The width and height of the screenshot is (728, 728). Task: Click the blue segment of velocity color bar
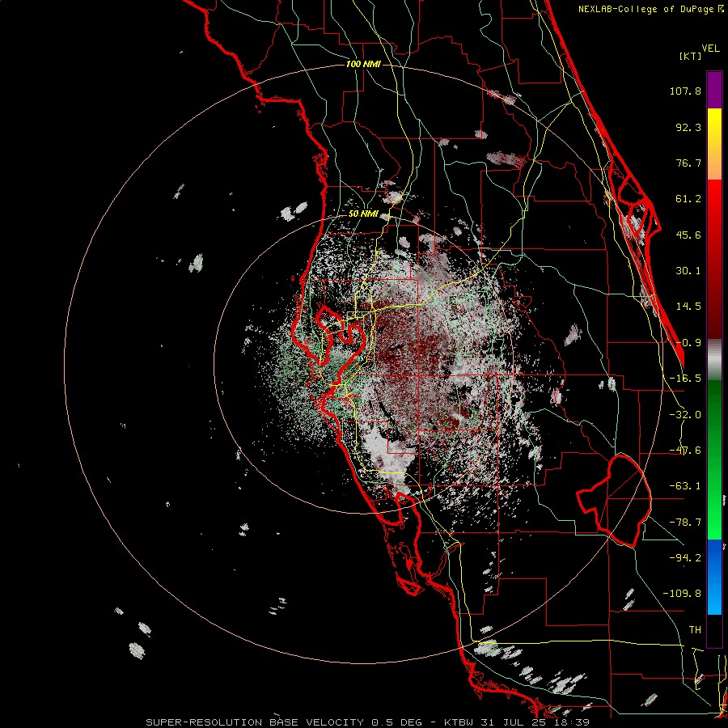coord(714,577)
